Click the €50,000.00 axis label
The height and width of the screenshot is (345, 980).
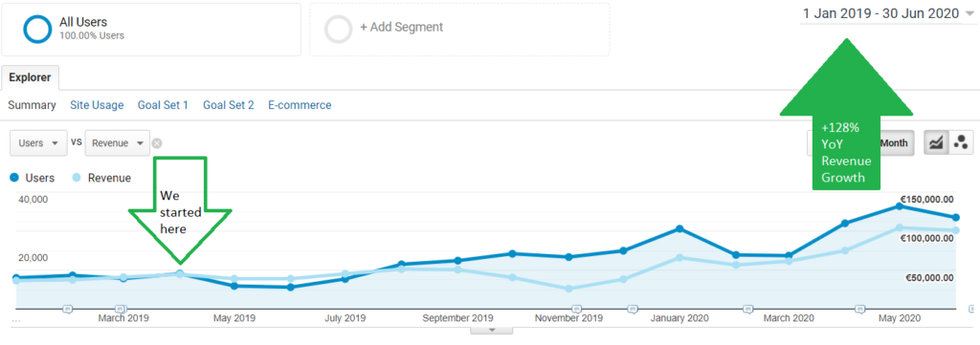click(930, 277)
